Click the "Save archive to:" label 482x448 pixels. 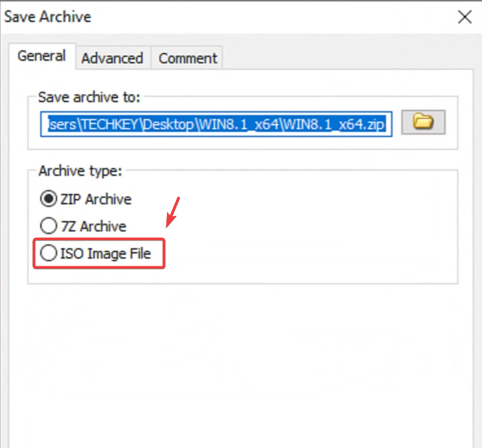pos(89,97)
